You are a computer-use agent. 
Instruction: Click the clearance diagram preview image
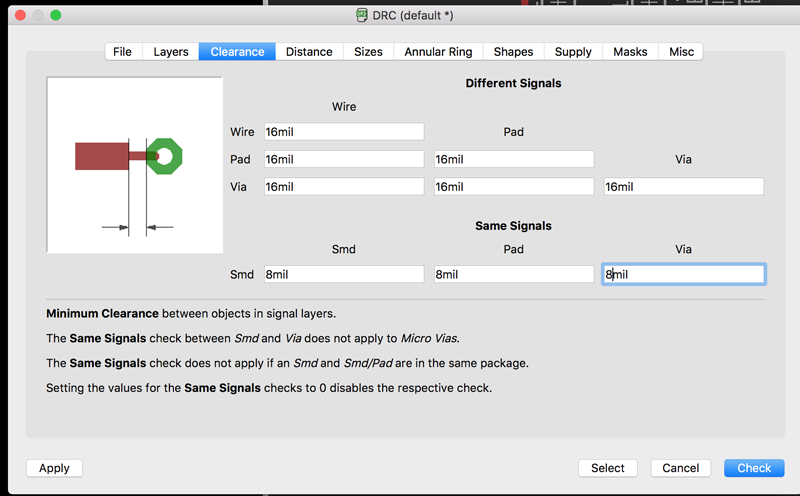pos(135,165)
